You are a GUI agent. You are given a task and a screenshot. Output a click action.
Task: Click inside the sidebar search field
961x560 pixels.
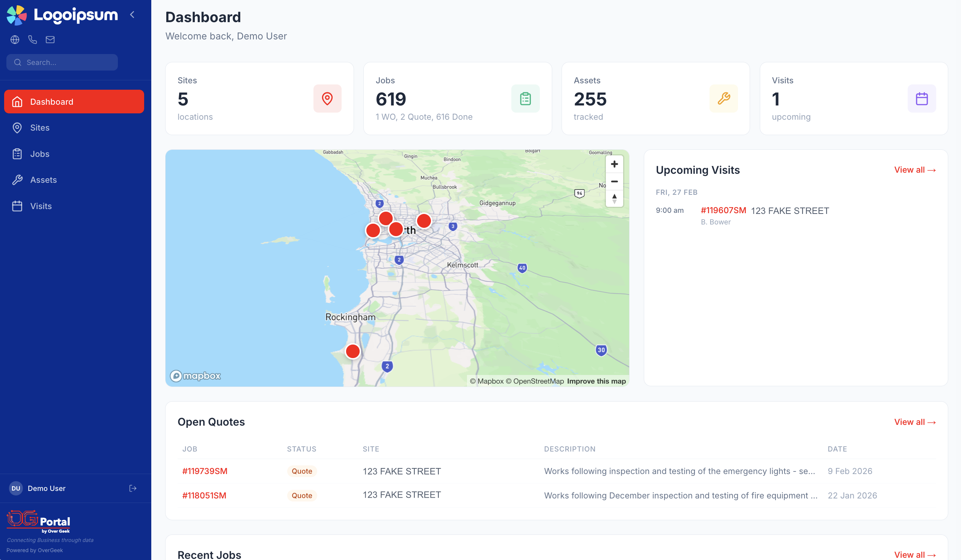[62, 62]
